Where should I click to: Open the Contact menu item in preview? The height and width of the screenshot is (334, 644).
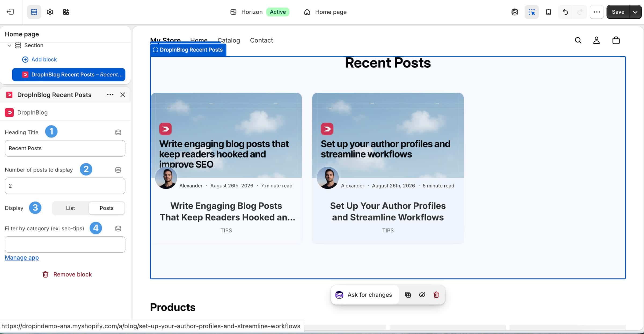(x=261, y=40)
